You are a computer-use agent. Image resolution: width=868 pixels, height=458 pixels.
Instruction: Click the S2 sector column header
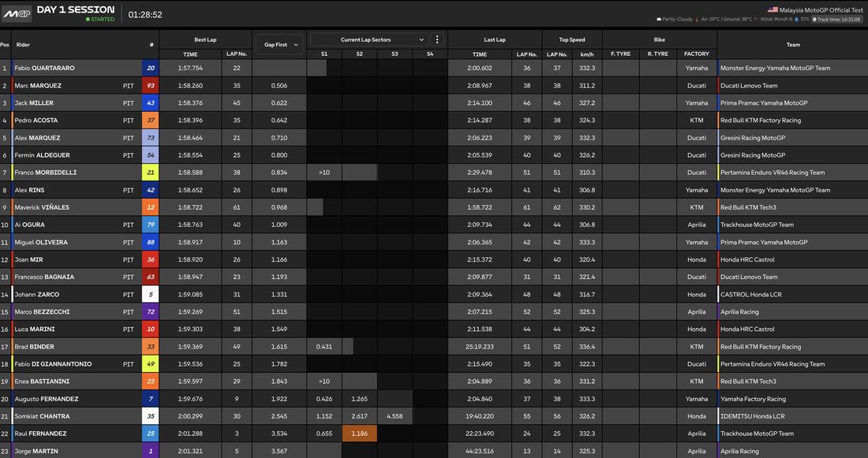[359, 54]
